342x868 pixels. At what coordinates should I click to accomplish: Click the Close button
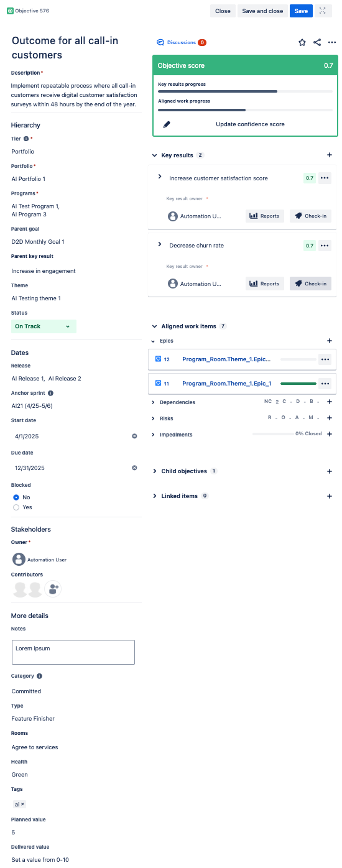coord(223,11)
